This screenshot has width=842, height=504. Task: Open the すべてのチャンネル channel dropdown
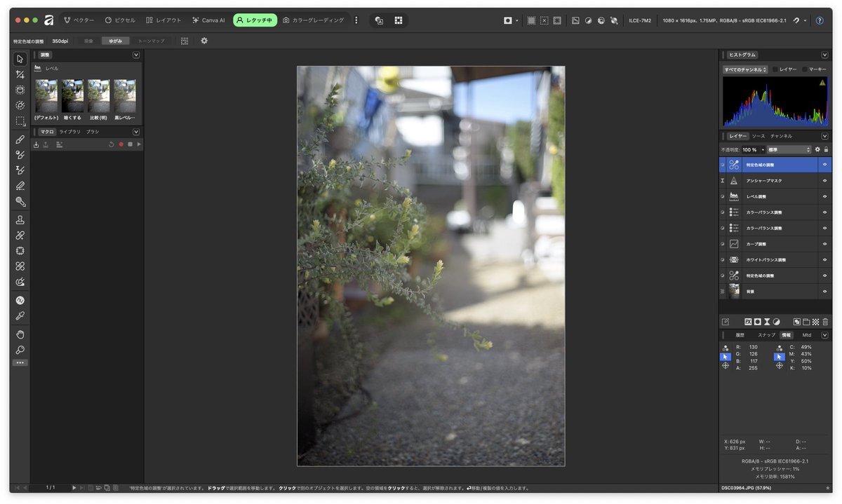point(745,69)
